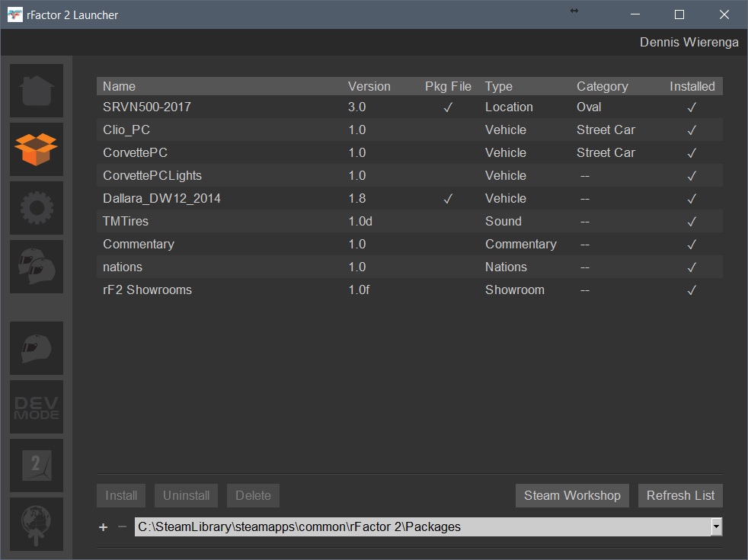Add a package folder with the plus icon
This screenshot has width=748, height=560.
click(103, 527)
